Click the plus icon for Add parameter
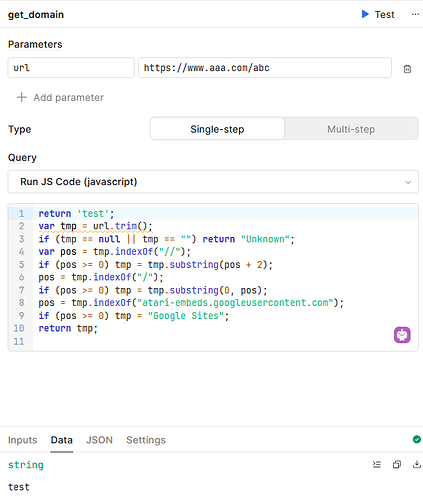This screenshot has width=423, height=500. 22,97
